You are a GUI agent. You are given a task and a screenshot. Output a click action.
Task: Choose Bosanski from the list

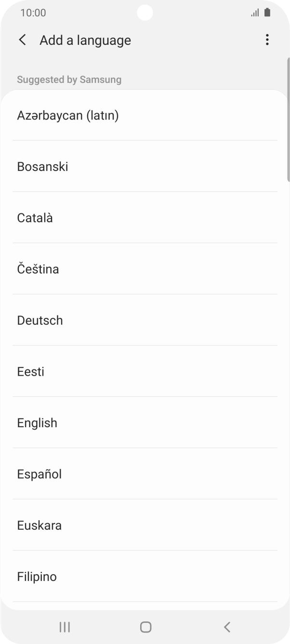(x=42, y=166)
